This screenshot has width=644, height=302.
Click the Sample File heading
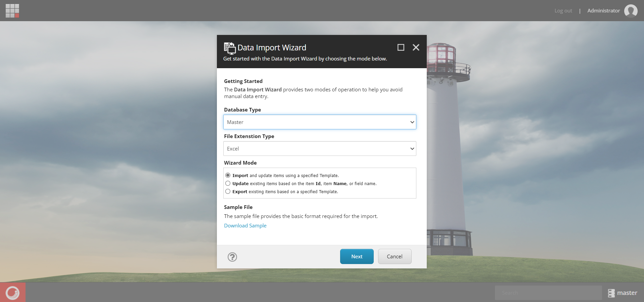pos(238,207)
